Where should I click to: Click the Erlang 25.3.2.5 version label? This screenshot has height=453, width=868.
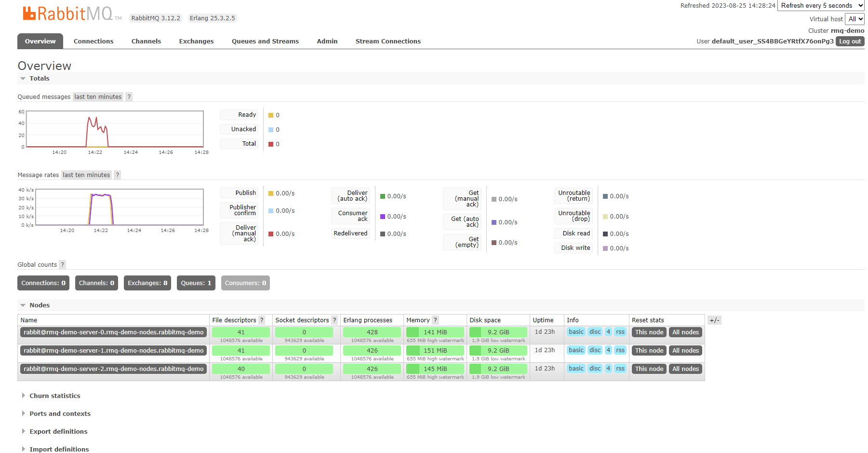click(212, 18)
